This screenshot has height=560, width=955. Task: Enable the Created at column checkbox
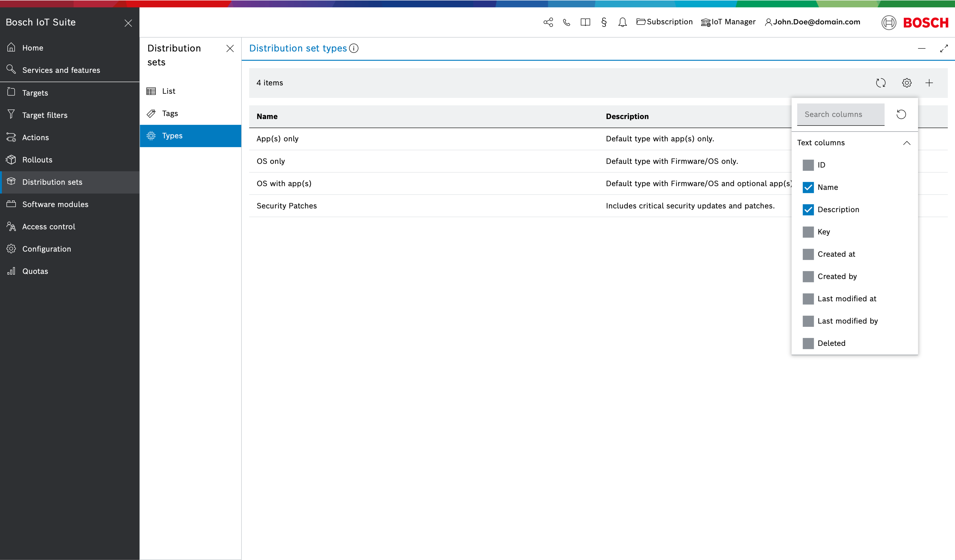(808, 254)
